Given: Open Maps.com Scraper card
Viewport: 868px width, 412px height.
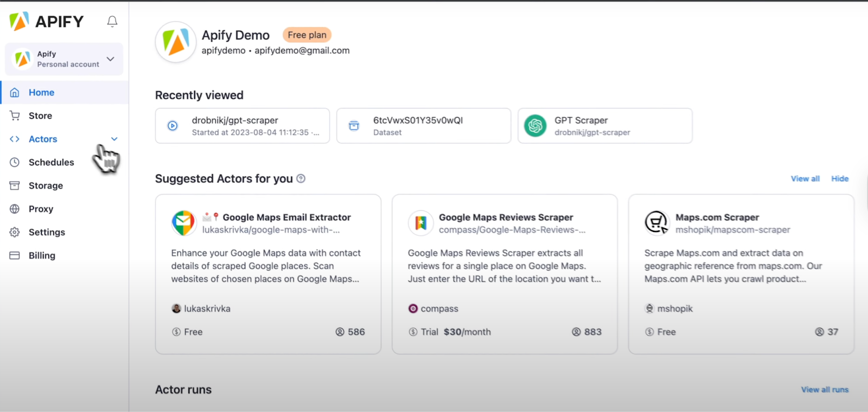Looking at the screenshot, I should tap(741, 274).
